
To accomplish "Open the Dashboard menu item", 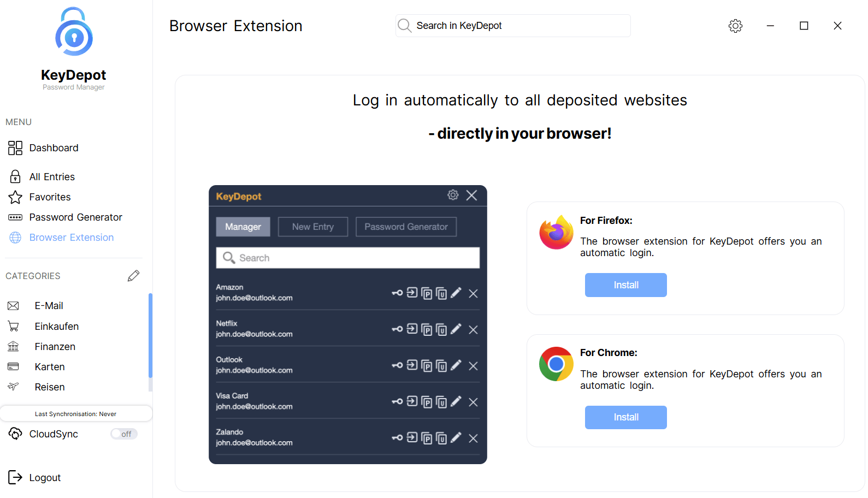I will click(54, 148).
